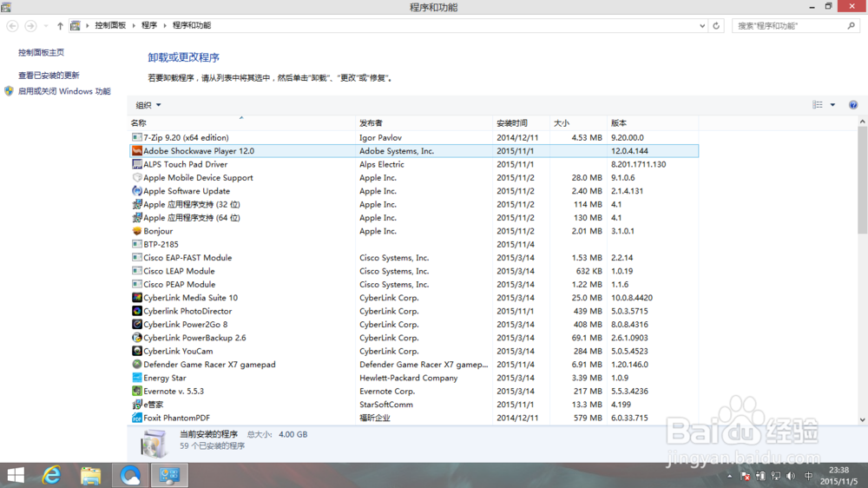
Task: Select Cisco EAP-FAST Module row
Action: click(414, 258)
